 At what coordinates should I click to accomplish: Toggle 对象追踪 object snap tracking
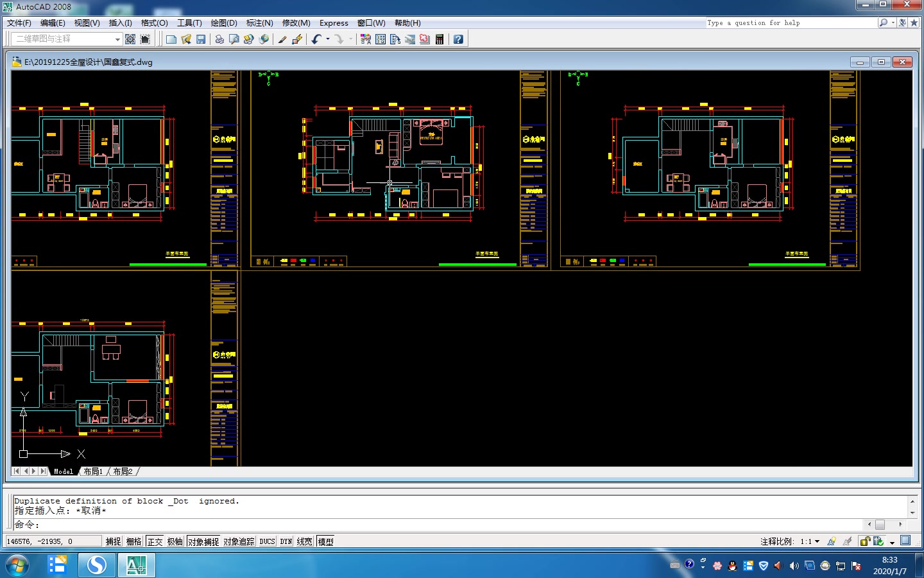(x=239, y=541)
